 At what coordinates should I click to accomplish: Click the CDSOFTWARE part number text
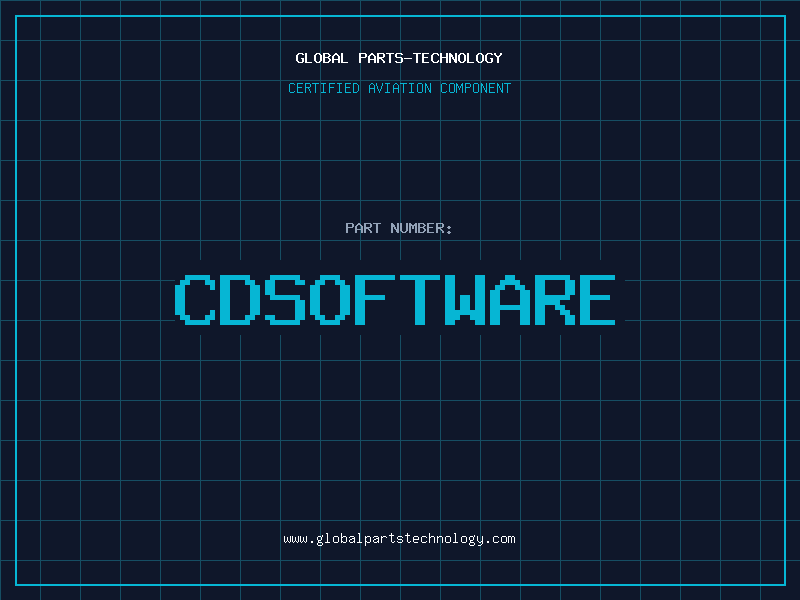395,300
